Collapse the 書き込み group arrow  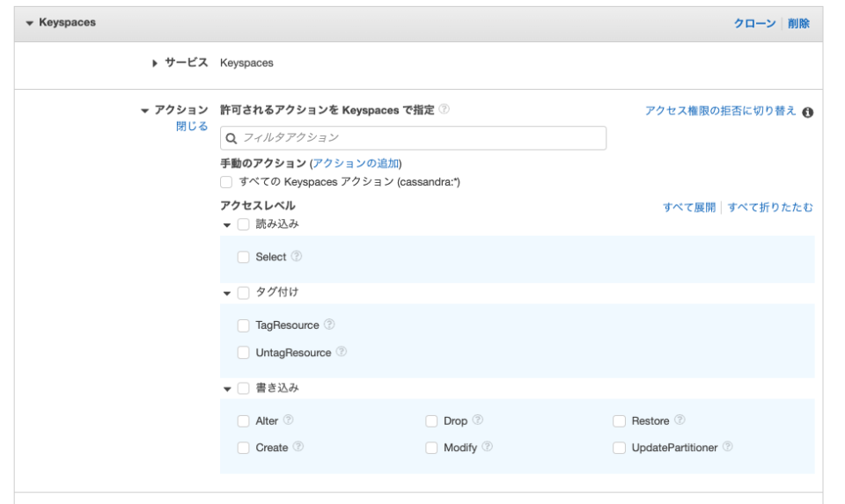[227, 389]
